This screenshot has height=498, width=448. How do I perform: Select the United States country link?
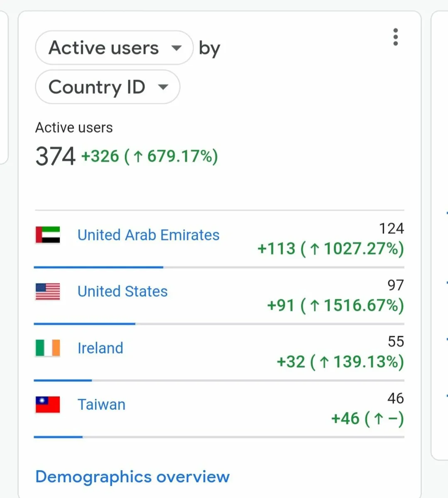(122, 292)
